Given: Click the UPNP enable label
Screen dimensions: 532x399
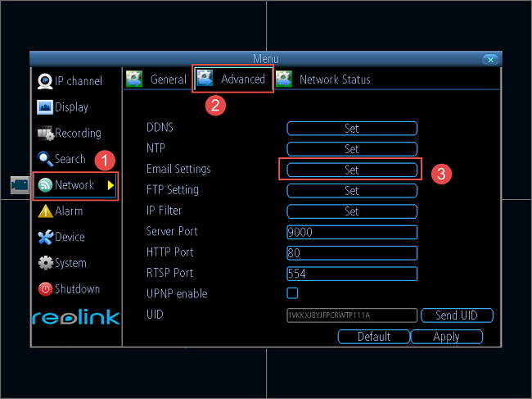Looking at the screenshot, I should pyautogui.click(x=177, y=293).
